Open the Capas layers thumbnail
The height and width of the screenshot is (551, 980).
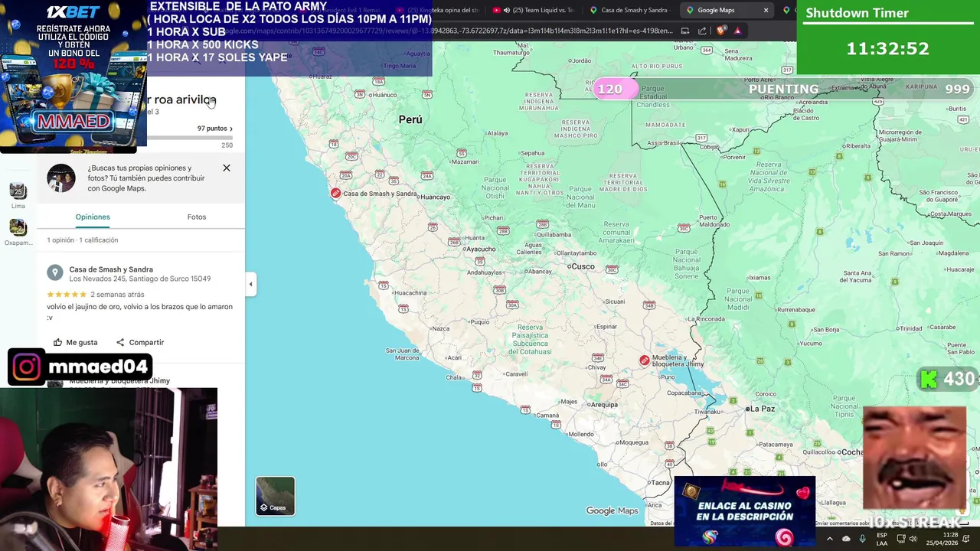tap(275, 496)
